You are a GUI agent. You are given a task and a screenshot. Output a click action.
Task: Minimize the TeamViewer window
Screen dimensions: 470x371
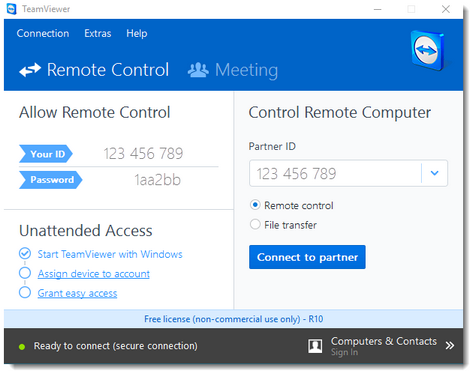pos(377,9)
